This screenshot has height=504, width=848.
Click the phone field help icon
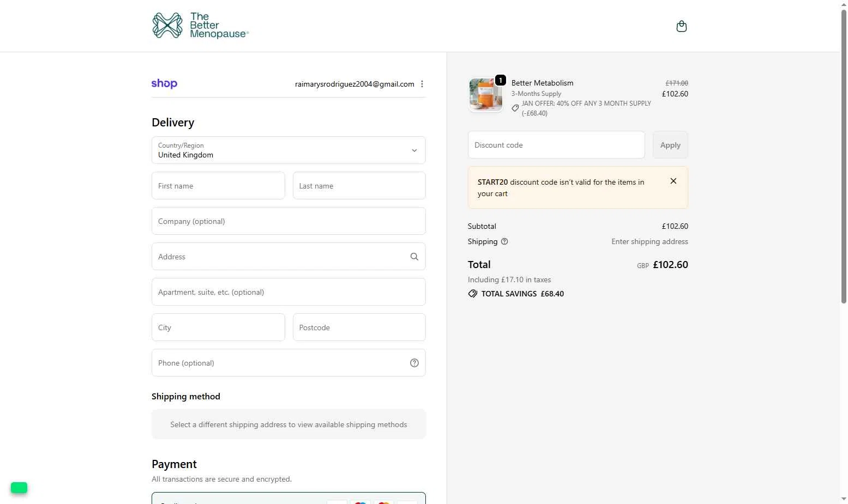point(414,363)
